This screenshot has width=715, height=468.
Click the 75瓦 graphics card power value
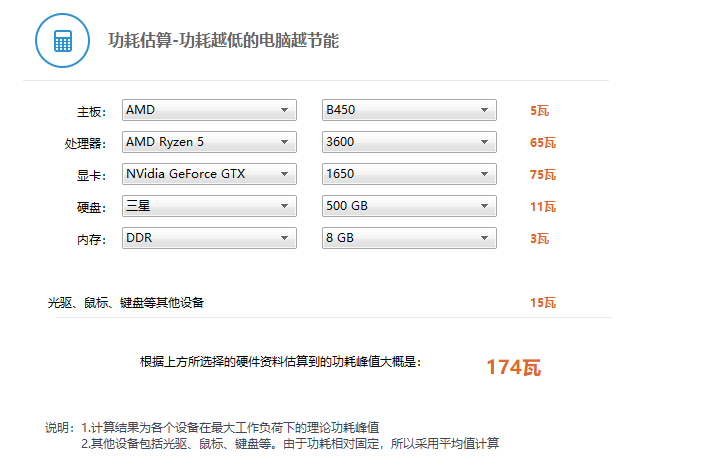click(x=542, y=175)
